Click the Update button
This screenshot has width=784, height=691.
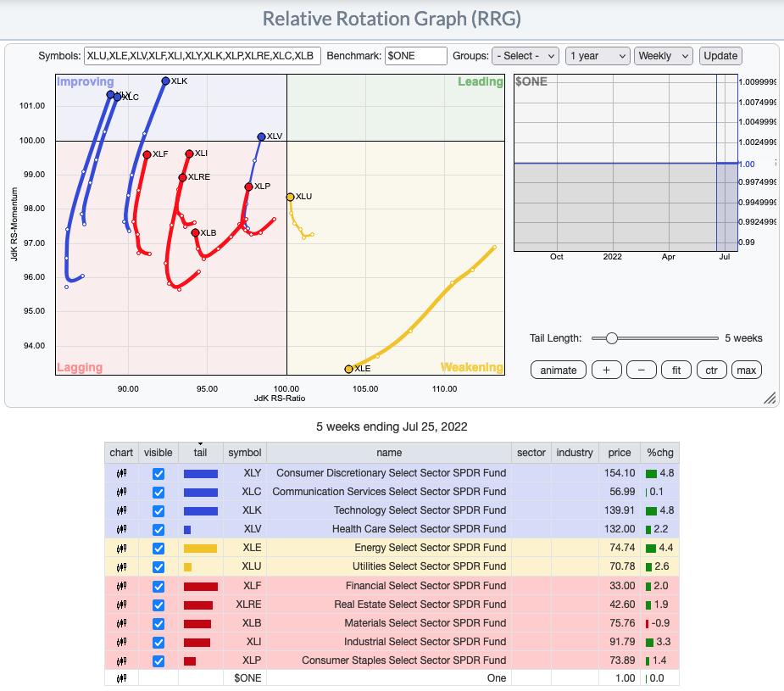(720, 56)
